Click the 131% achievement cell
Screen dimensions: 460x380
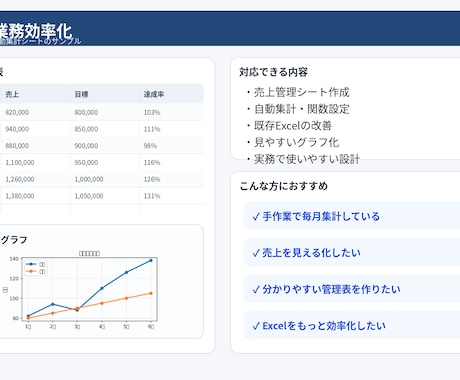coord(152,196)
